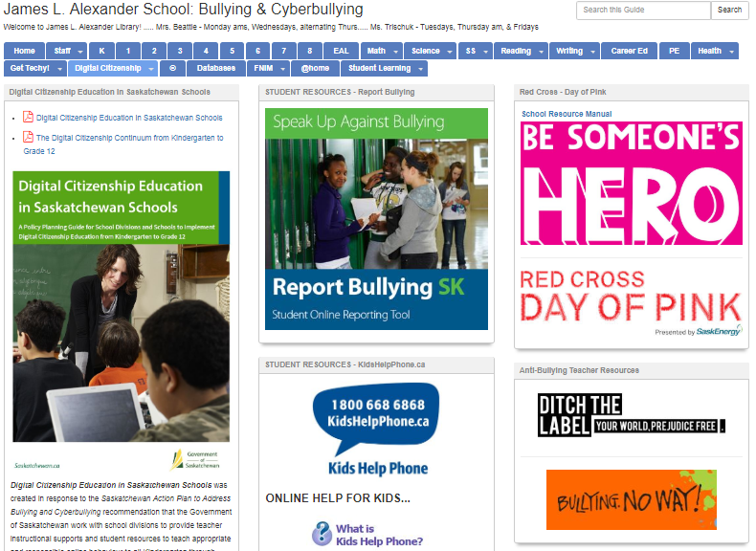
Task: Open the grade 3 tab
Action: pyautogui.click(x=180, y=51)
